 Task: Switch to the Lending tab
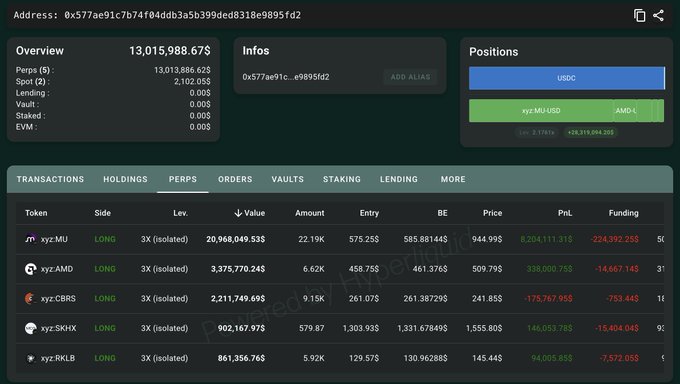pos(399,179)
